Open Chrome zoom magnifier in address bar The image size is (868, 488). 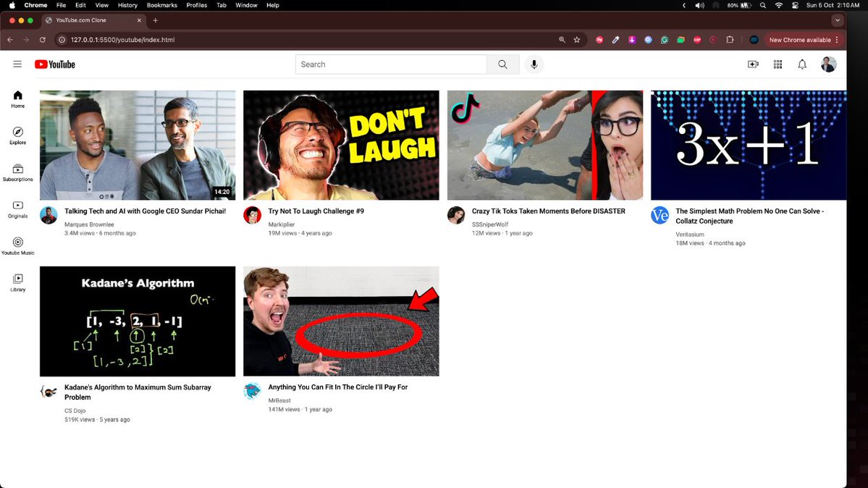point(562,40)
